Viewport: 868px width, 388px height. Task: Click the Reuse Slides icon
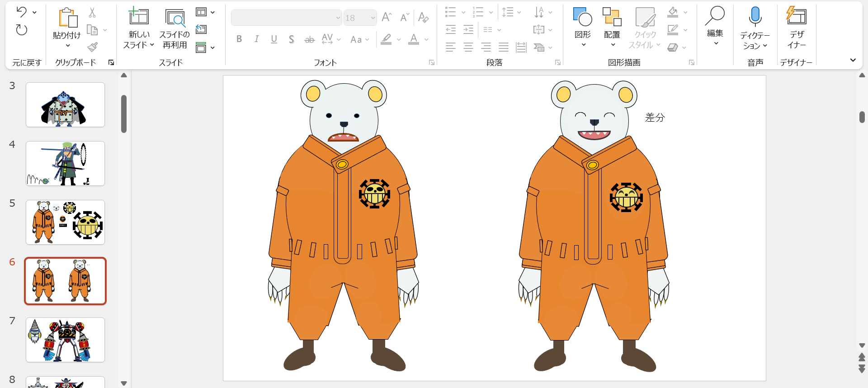pyautogui.click(x=175, y=18)
